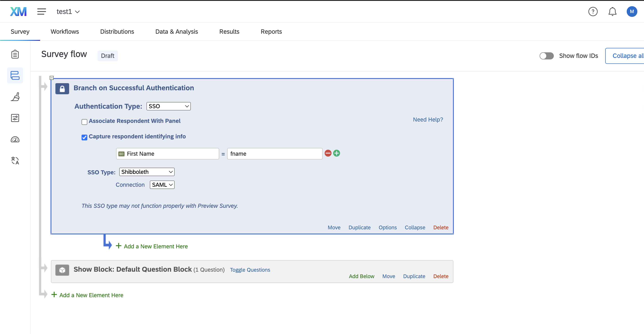
Task: Click the fname input field
Action: pyautogui.click(x=274, y=154)
